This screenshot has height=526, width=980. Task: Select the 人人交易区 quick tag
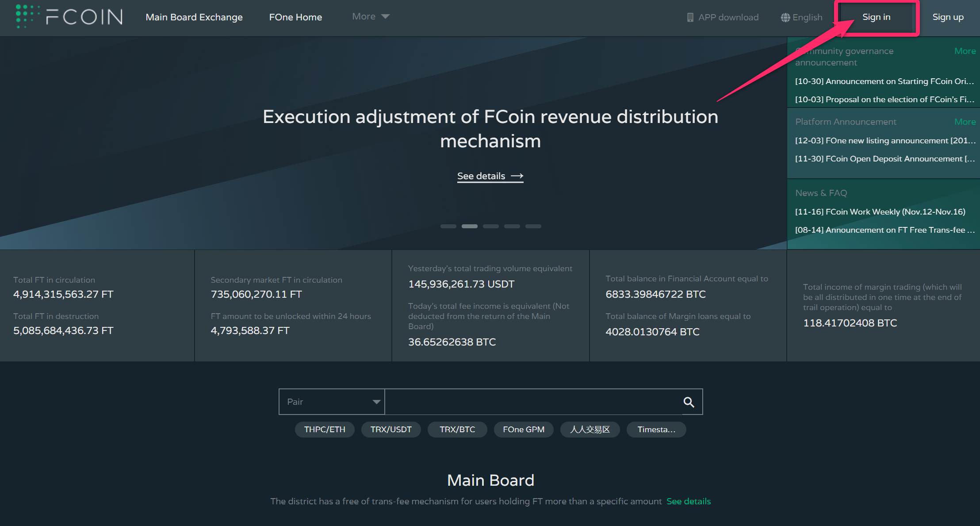point(590,430)
